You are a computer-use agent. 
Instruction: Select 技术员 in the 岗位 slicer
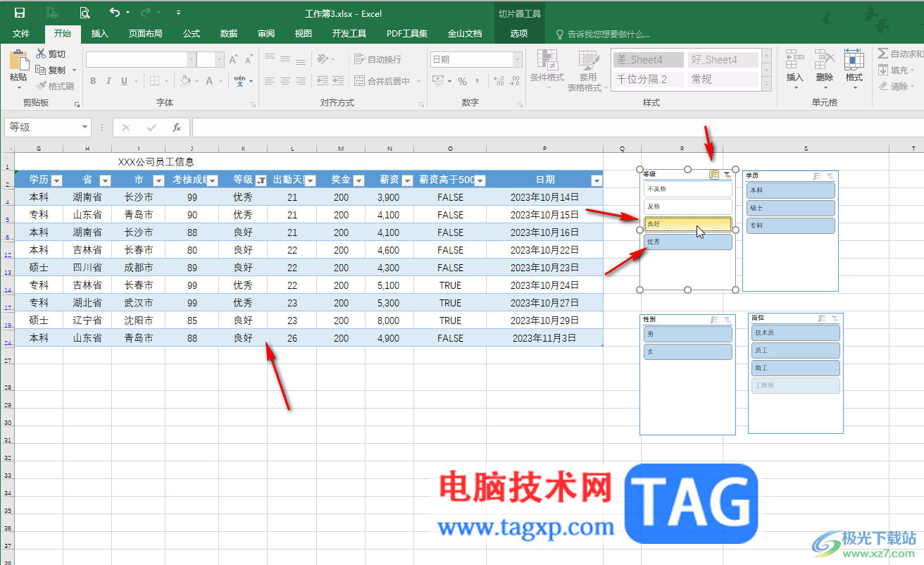coord(796,333)
